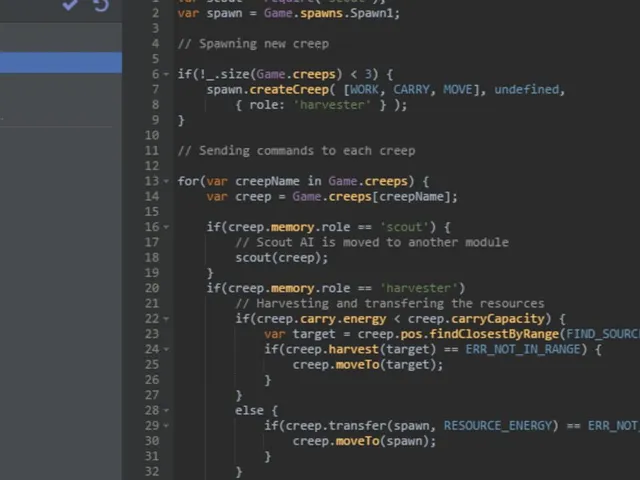Click the revert changes arrow icon
Screen dimensions: 640x480
coord(101,5)
